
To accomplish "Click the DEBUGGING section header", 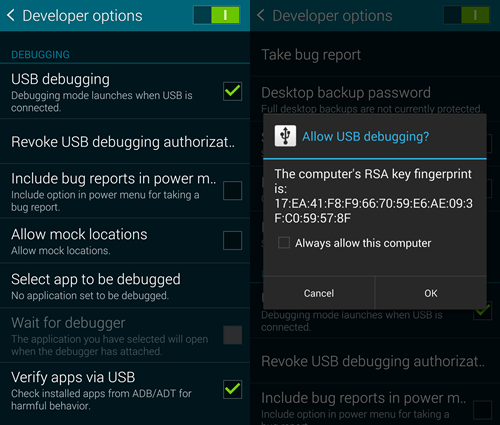I will (x=40, y=54).
